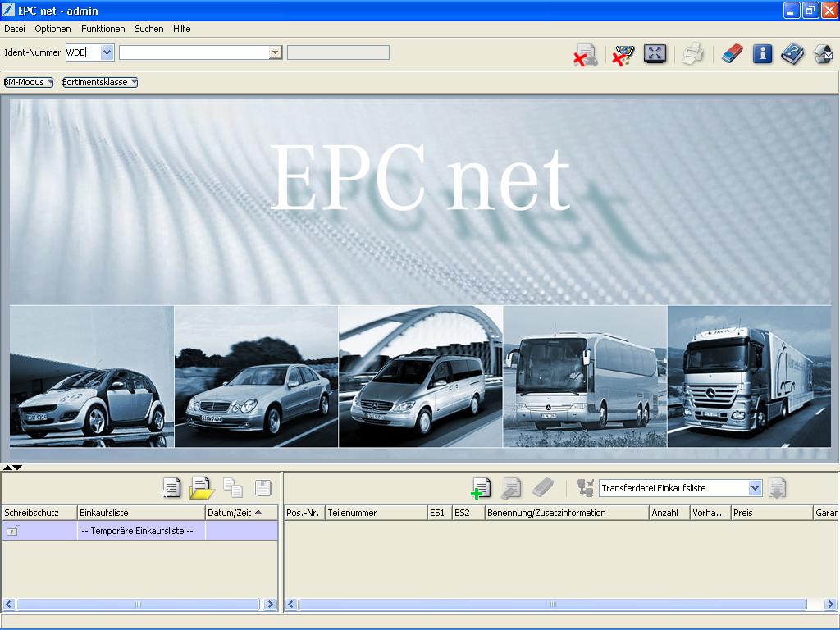Click the smart car thumbnail image
Screen dimensions: 840x630
tap(92, 377)
